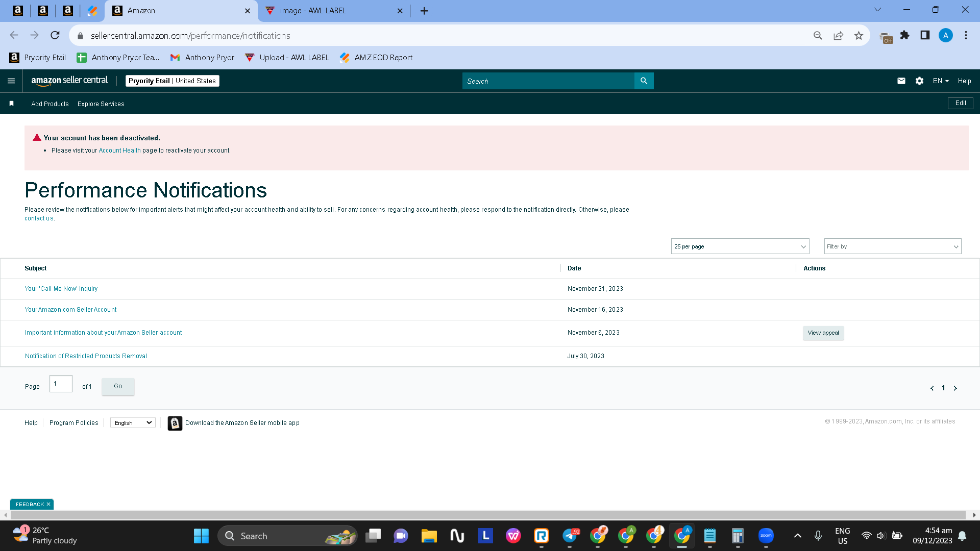Toggle the Chrome side panel icon
The height and width of the screenshot is (551, 980).
pos(925,35)
